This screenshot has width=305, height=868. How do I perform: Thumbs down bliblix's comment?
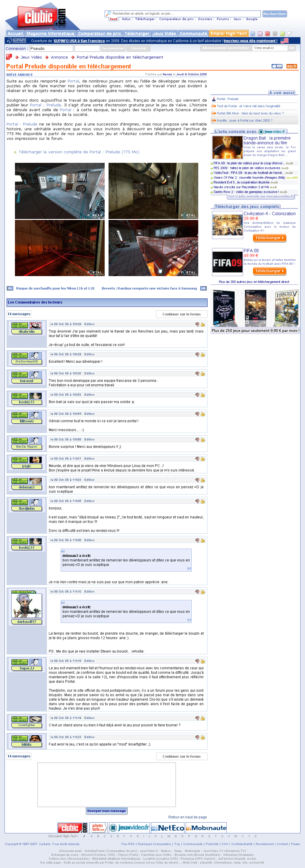click(x=197, y=738)
